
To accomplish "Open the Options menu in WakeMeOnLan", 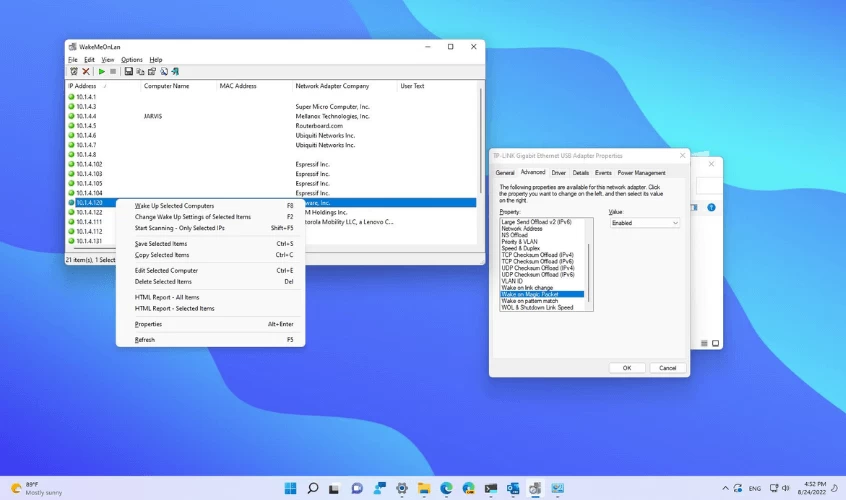I will click(132, 59).
